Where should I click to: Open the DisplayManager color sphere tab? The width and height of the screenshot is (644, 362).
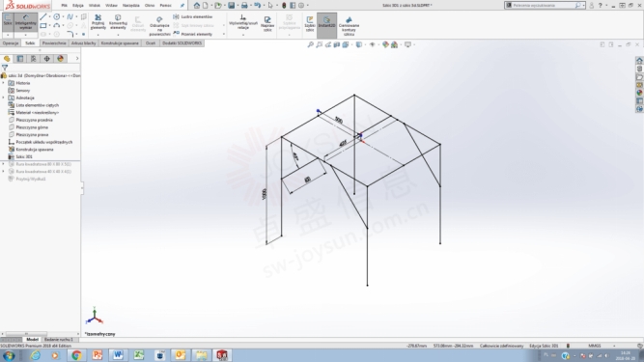click(61, 59)
